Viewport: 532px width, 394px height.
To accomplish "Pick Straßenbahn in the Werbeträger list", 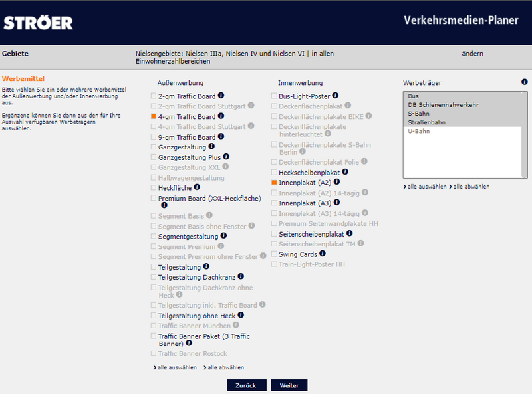I will [x=462, y=122].
